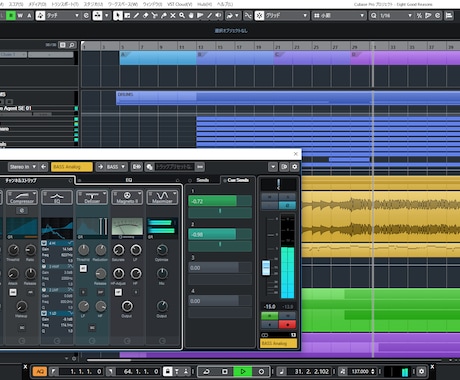Viewport: 460px width, 380px height.
Task: Click the Maximizer module icon
Action: point(162,197)
